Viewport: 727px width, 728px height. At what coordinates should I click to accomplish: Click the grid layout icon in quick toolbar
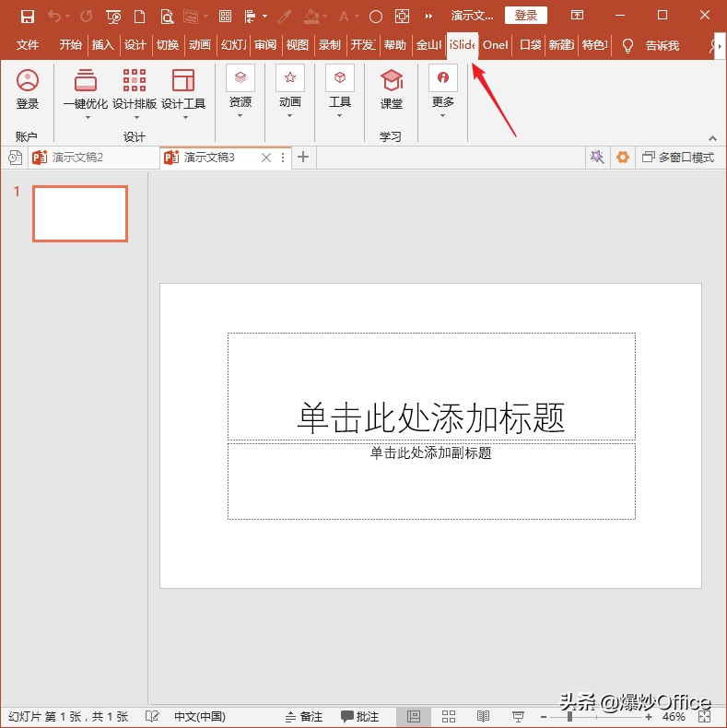point(225,17)
